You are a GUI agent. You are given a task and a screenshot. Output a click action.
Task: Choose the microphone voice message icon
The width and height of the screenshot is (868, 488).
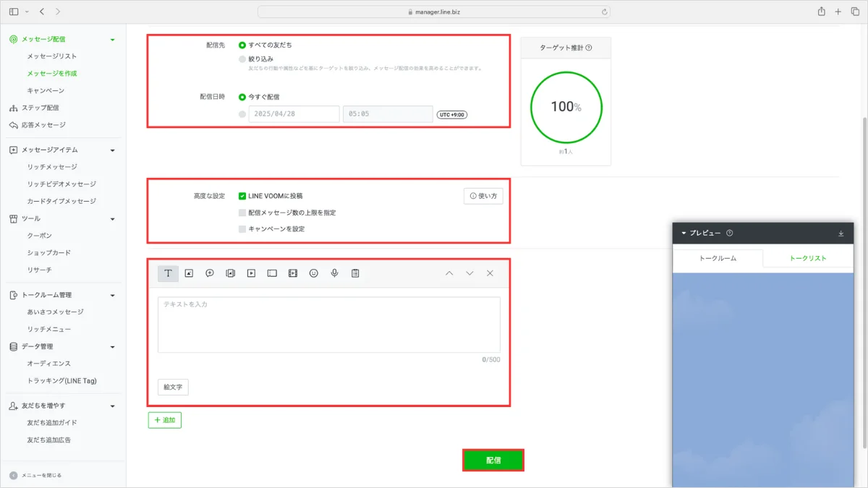click(334, 273)
